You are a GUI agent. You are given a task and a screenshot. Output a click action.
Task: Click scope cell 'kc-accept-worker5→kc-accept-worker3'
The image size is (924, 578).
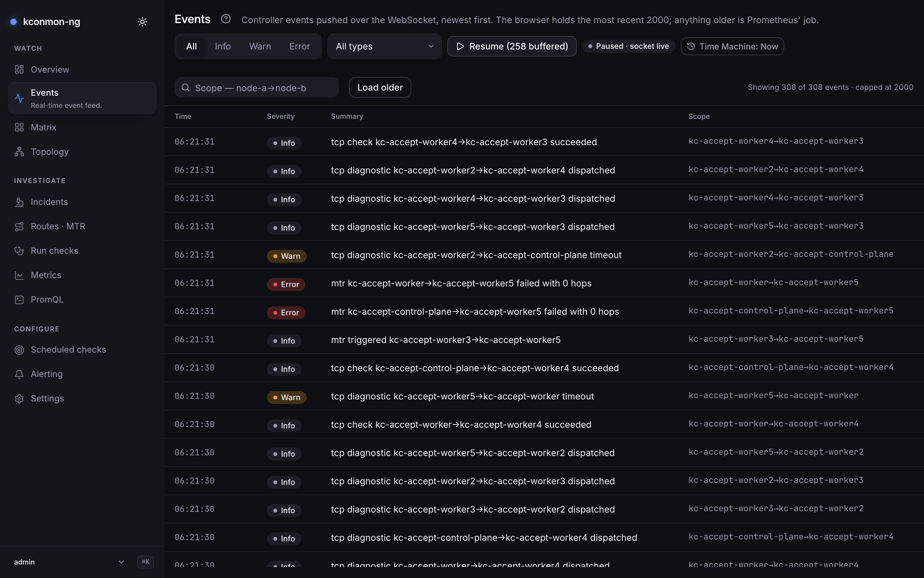coord(775,226)
